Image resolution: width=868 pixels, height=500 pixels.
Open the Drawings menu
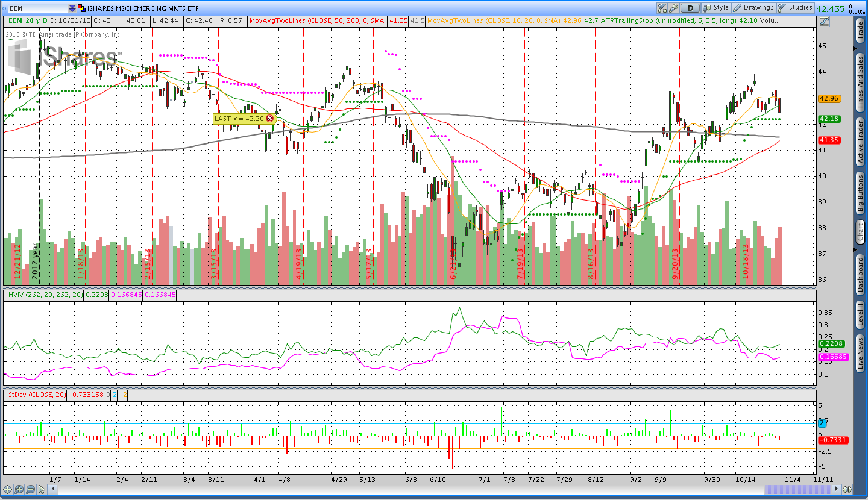click(753, 8)
